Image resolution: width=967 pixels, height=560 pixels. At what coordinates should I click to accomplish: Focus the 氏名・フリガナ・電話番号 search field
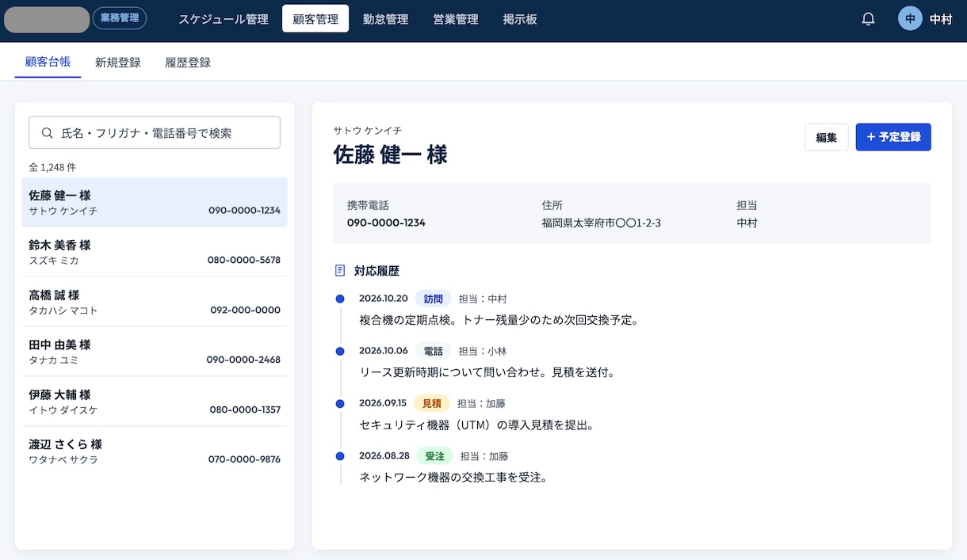(155, 133)
